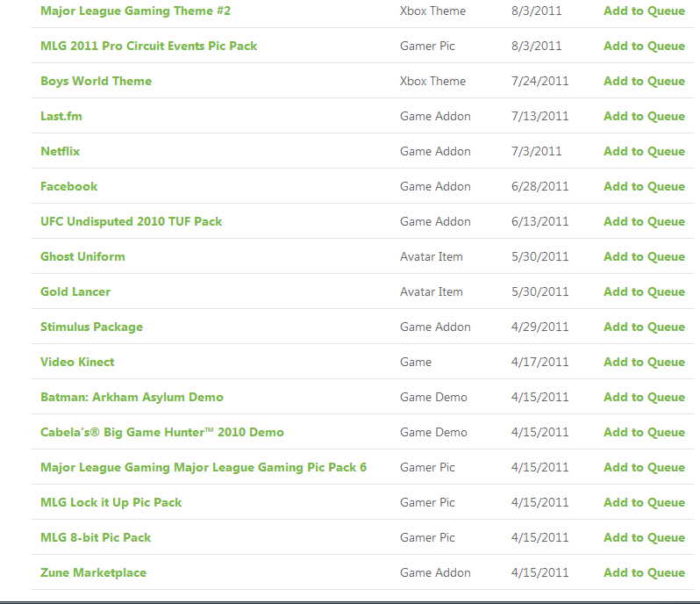Open MLG 8-bit Pic Pack link
700x604 pixels.
(96, 537)
